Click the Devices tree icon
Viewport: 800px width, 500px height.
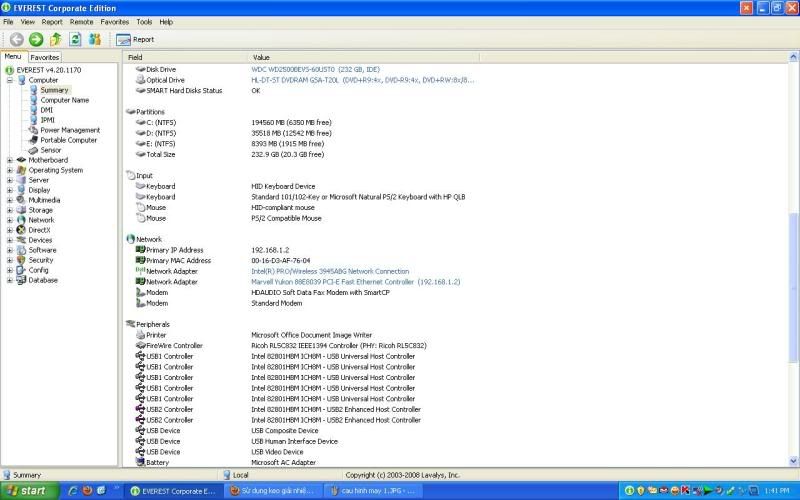tap(21, 240)
